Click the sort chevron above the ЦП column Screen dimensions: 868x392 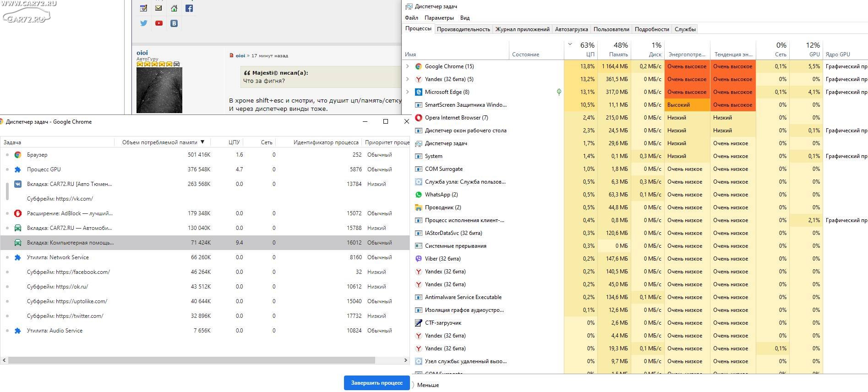[570, 44]
